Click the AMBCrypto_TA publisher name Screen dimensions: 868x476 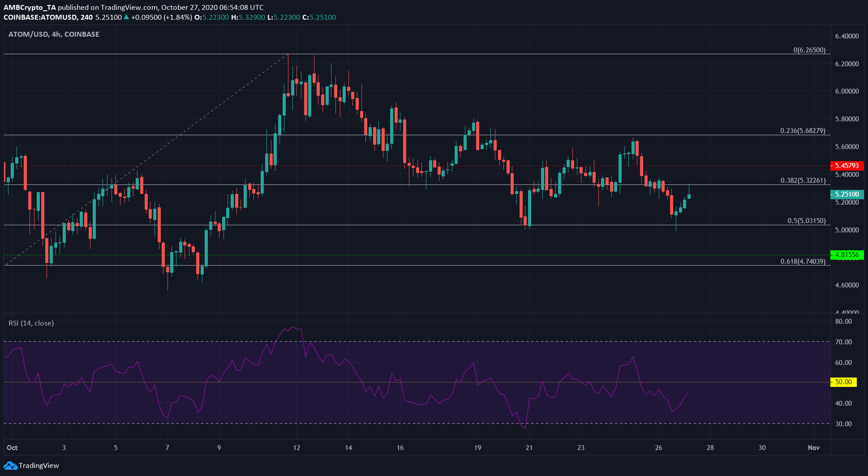[30, 8]
